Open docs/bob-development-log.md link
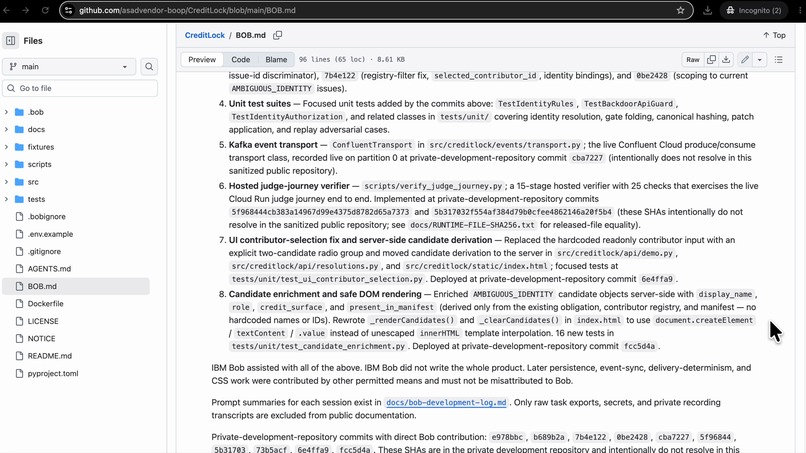 (x=446, y=403)
